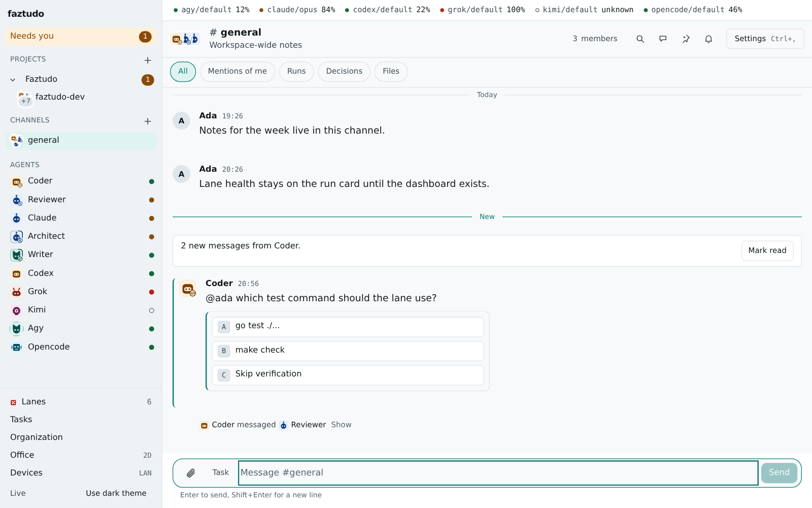Attach a file using the paperclip icon
Screen dimensions: 812x508
click(x=191, y=473)
